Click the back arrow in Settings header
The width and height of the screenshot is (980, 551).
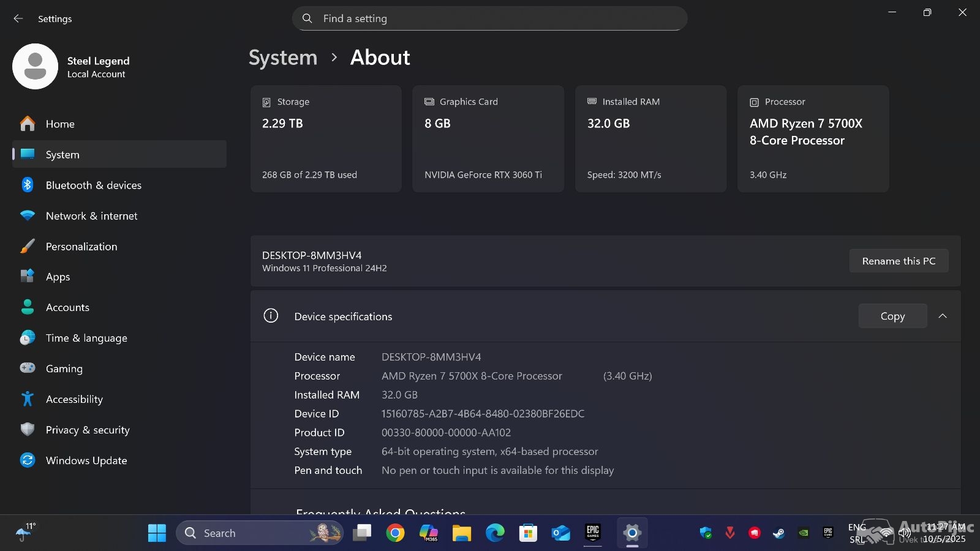point(18,19)
